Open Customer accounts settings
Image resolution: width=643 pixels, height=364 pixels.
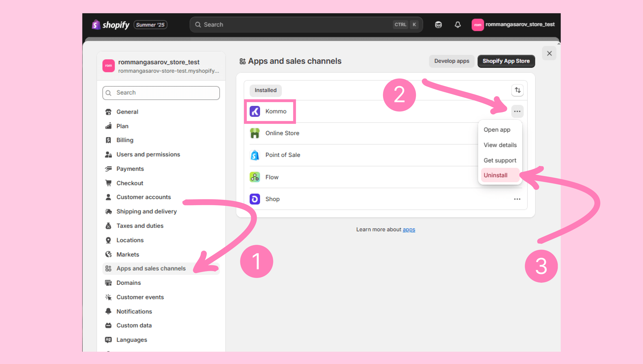161,197
